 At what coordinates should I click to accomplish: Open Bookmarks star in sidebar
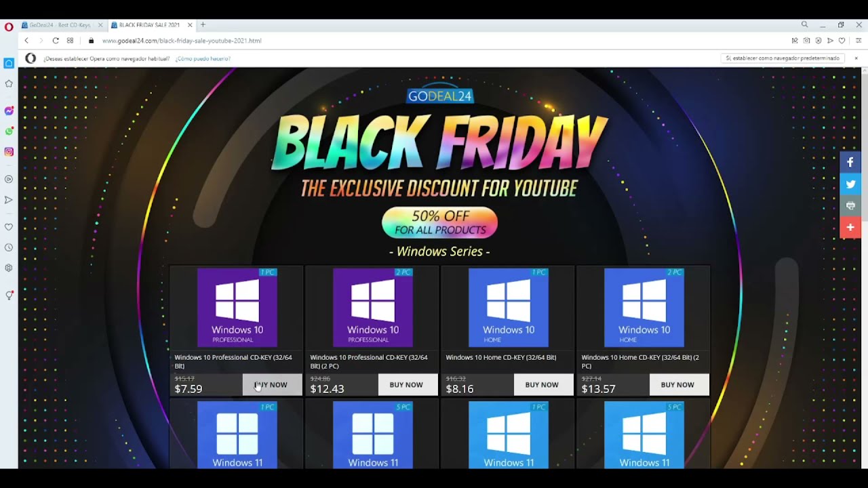point(9,84)
